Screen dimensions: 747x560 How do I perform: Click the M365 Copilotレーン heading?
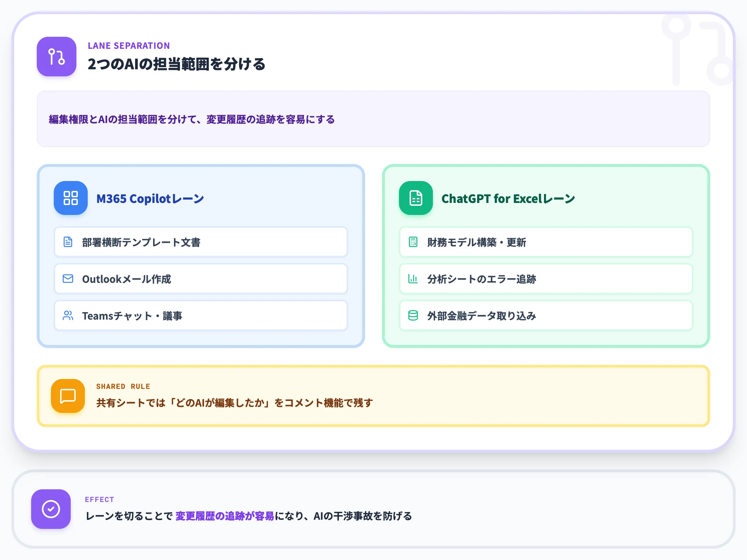point(150,199)
